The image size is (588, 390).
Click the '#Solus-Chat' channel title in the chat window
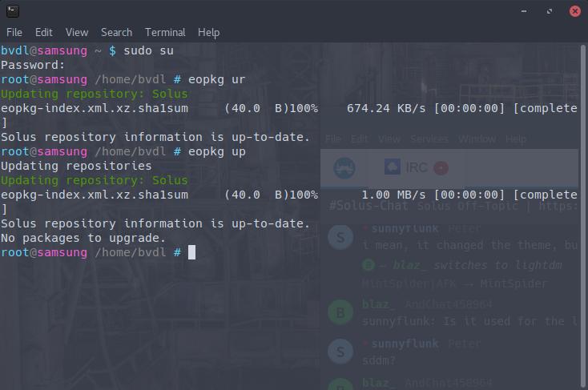(369, 206)
